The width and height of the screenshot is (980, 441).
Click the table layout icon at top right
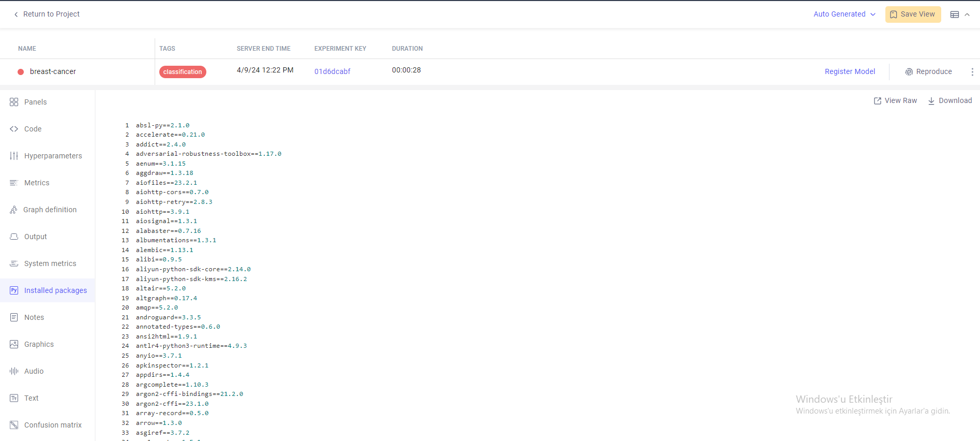[955, 14]
